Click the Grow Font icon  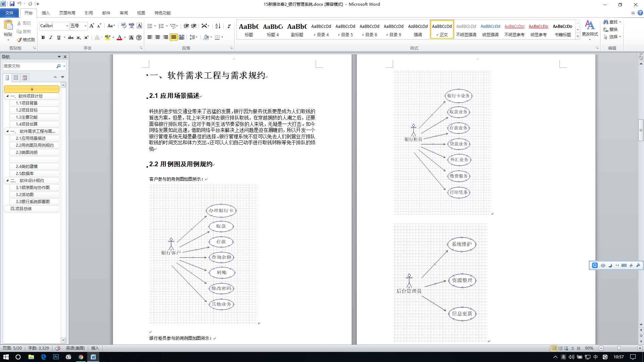(92, 26)
